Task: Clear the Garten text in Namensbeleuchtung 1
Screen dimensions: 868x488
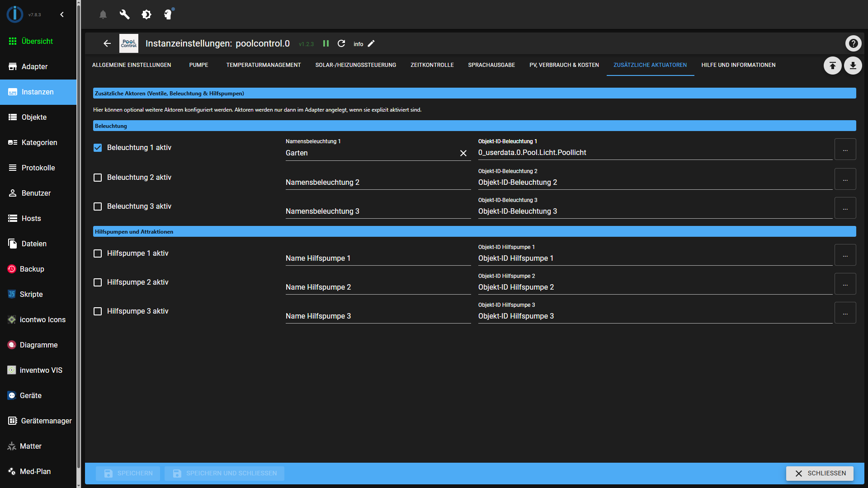Action: (463, 153)
